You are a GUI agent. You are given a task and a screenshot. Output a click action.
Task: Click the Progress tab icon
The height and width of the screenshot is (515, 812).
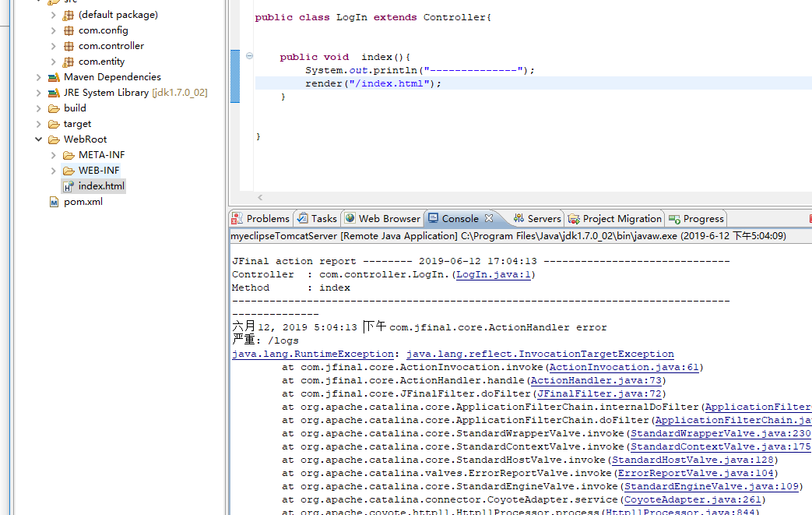tap(674, 219)
